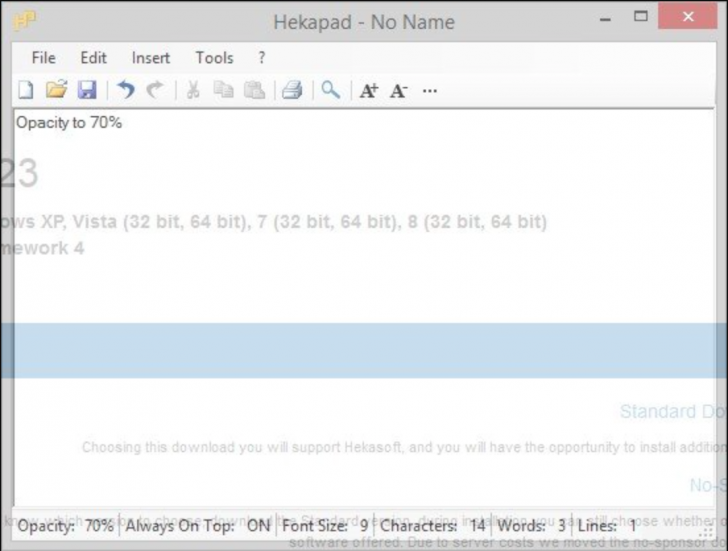
Task: Click the New document icon
Action: pyautogui.click(x=26, y=90)
